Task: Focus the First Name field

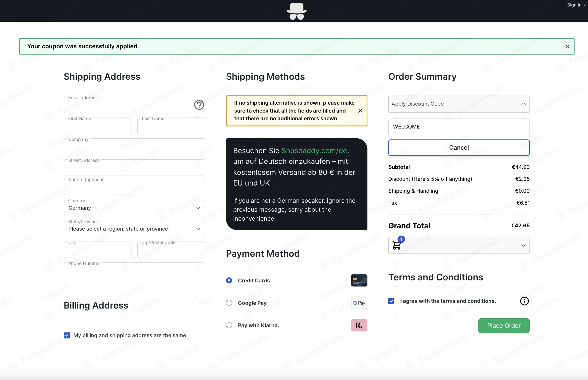Action: (98, 126)
